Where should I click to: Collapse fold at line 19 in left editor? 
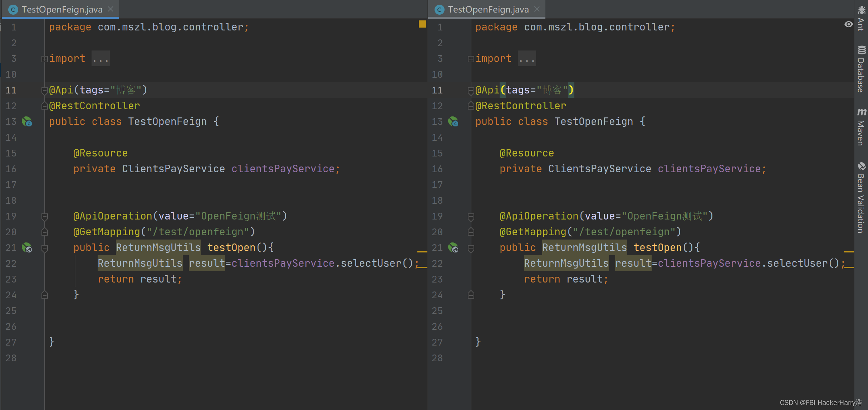point(45,217)
